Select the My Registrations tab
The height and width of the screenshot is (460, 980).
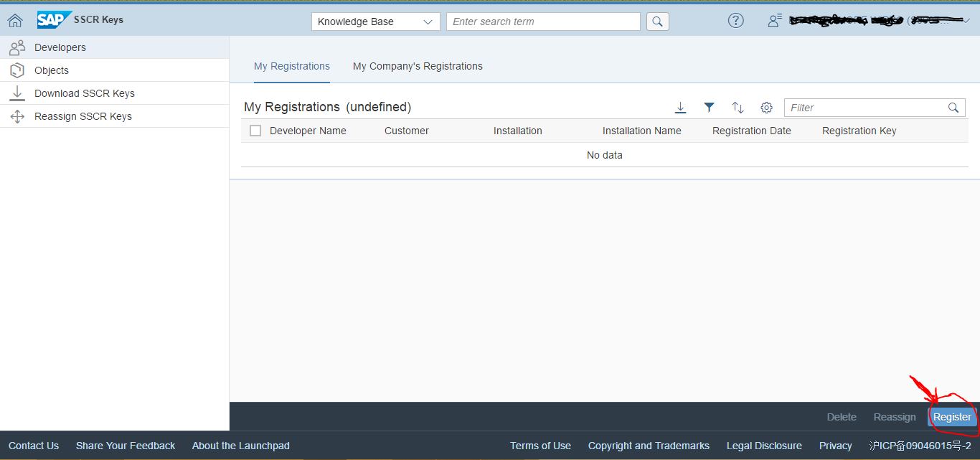tap(291, 65)
